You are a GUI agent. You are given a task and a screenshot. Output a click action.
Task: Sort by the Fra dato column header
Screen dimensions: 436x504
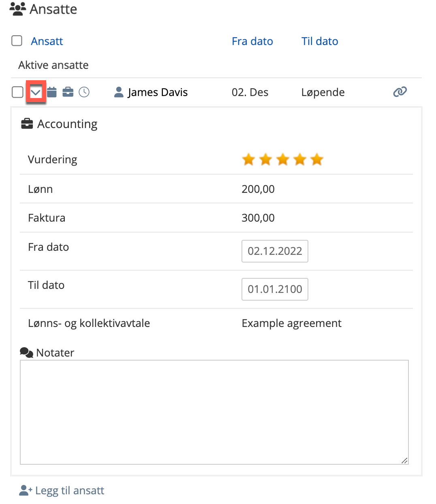[x=252, y=41]
